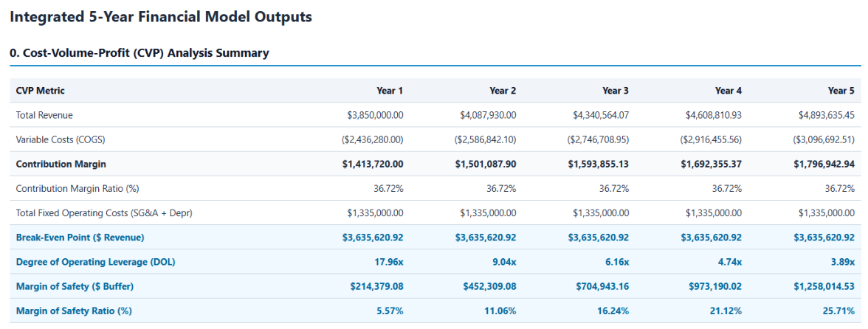Select the 'Margin of Safety ($ Buffer)' label
868x329 pixels.
tap(75, 286)
